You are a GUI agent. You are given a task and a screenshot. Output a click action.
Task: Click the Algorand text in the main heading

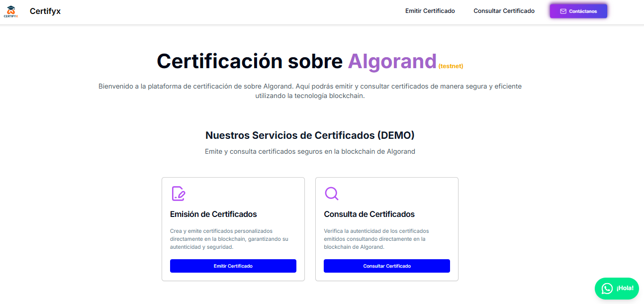point(392,61)
